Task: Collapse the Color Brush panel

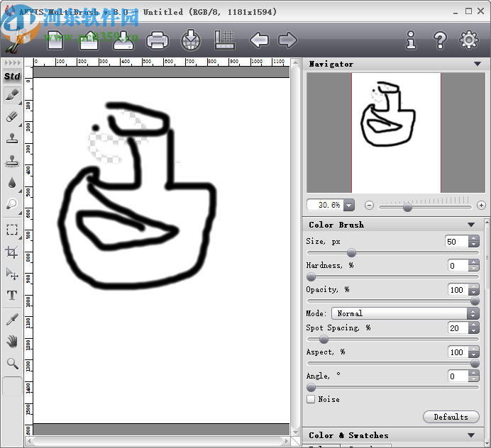Action: click(x=471, y=225)
